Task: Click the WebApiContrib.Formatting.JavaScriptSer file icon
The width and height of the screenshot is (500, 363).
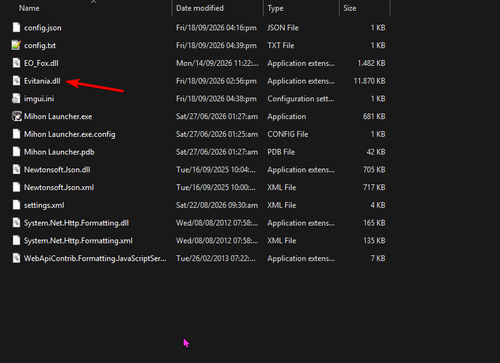Action: tap(16, 258)
